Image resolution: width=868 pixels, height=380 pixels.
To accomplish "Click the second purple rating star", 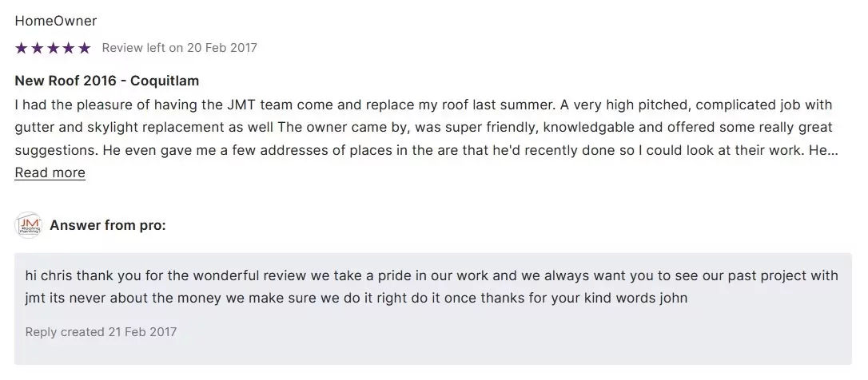I will point(37,48).
